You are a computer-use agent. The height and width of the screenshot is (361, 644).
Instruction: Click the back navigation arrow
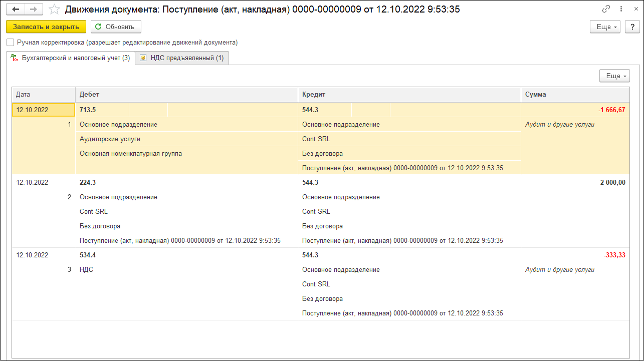click(x=16, y=10)
